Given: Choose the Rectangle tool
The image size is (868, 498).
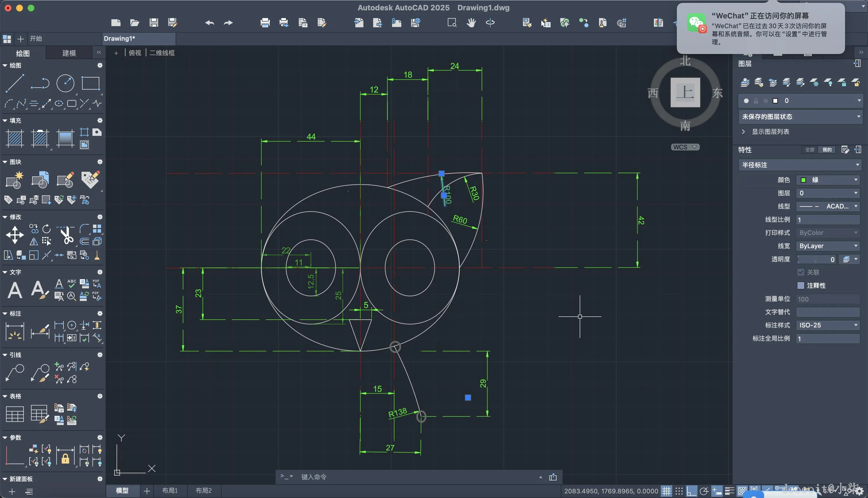Looking at the screenshot, I should 90,83.
